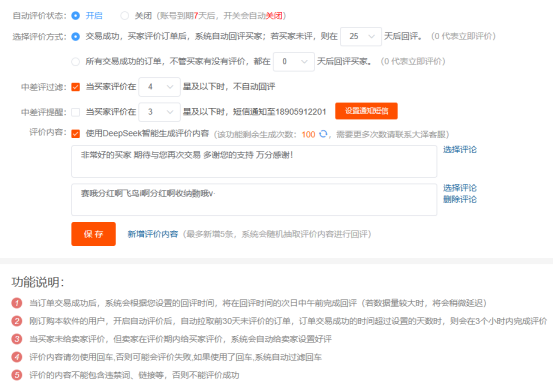Viewport: 554px width, 384px height.
Task: Click the second review text field
Action: point(254,200)
